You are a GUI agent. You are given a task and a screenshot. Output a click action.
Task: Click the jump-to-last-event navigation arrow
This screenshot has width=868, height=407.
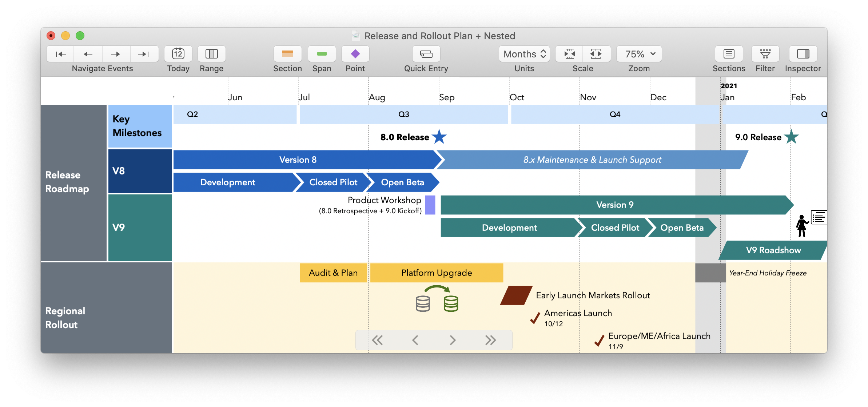coord(144,54)
